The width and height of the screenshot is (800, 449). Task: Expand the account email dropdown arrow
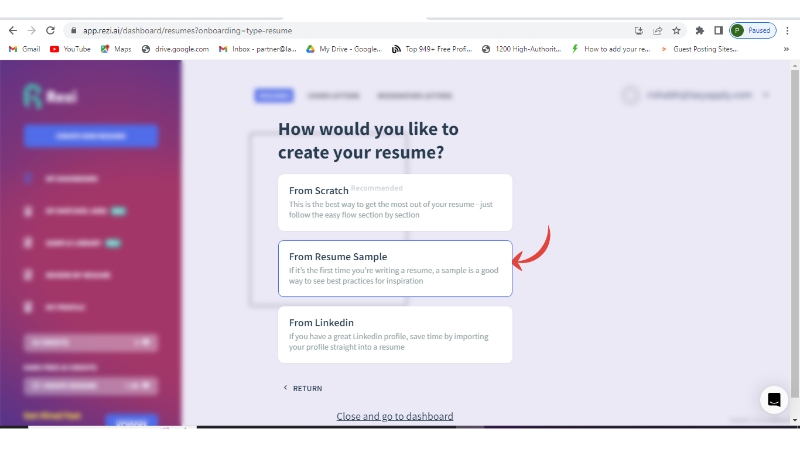[766, 96]
